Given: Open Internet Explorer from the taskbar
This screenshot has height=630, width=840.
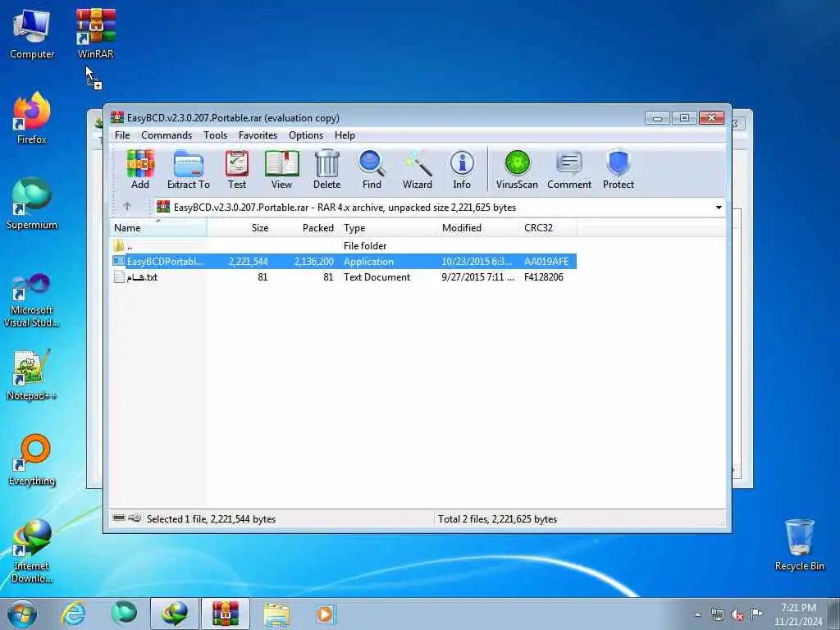Looking at the screenshot, I should [73, 614].
